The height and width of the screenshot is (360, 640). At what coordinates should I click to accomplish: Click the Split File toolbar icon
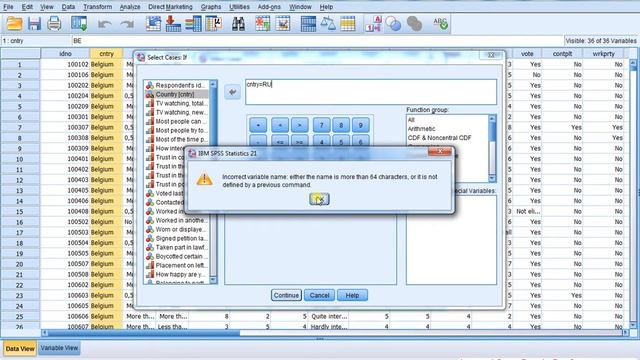coord(308,24)
